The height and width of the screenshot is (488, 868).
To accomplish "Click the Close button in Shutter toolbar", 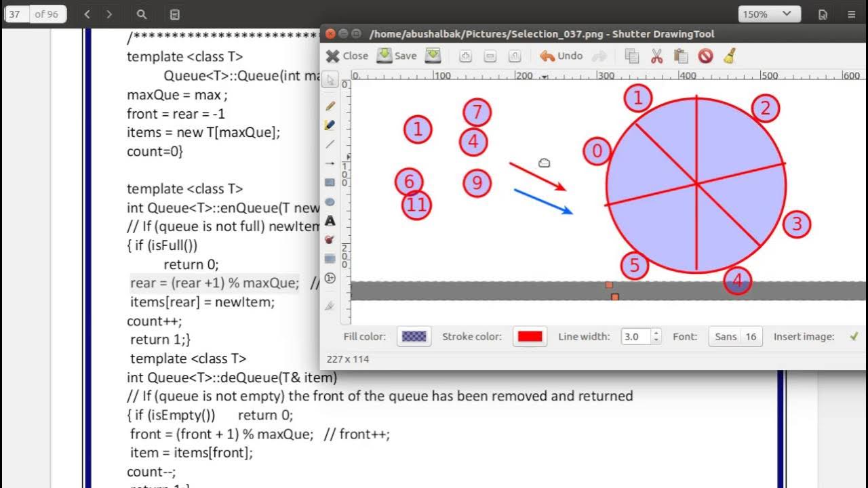I will tap(347, 56).
